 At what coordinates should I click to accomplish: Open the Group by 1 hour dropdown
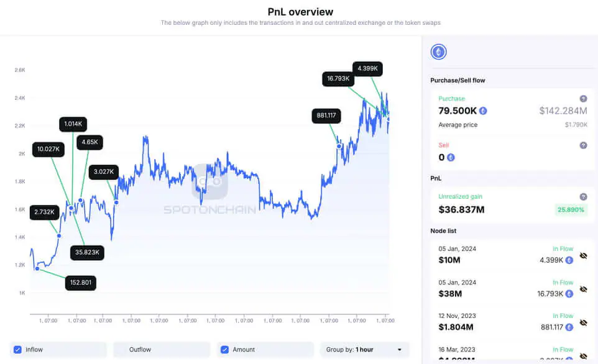[363, 350]
